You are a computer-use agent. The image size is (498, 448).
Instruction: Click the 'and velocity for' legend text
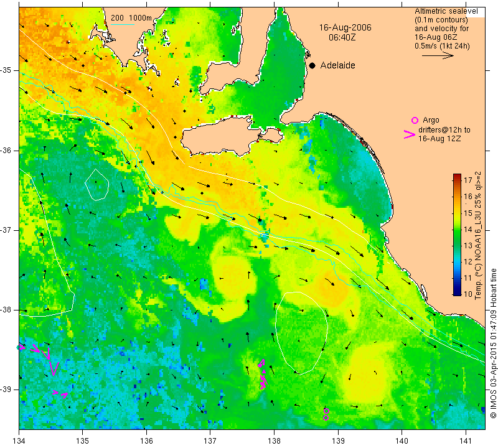click(x=442, y=28)
